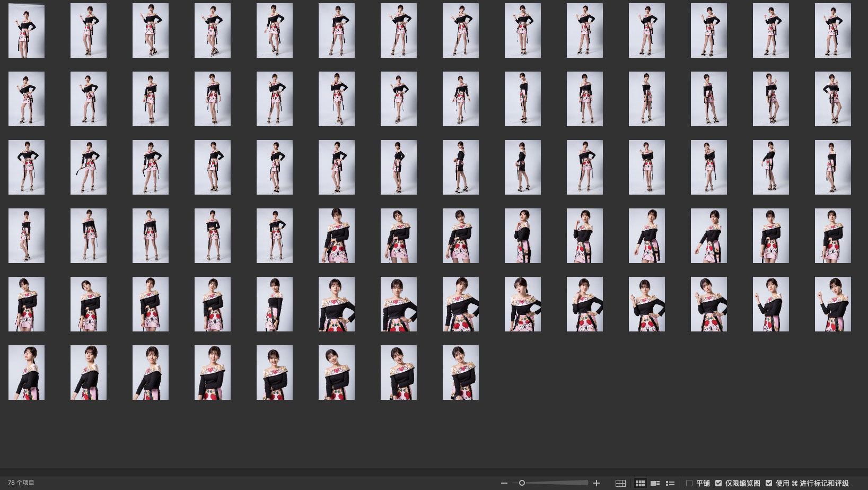Select the last thumbnail in the top row
The image size is (868, 490).
pyautogui.click(x=832, y=31)
